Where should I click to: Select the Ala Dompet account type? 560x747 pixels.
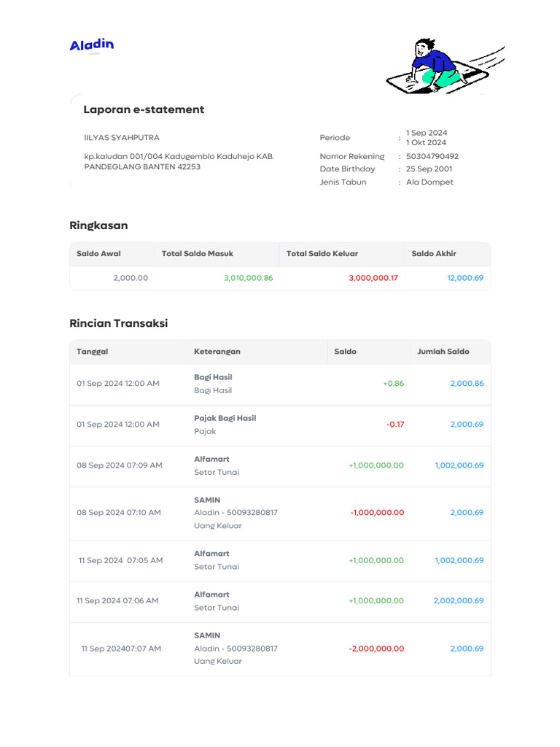pyautogui.click(x=429, y=182)
